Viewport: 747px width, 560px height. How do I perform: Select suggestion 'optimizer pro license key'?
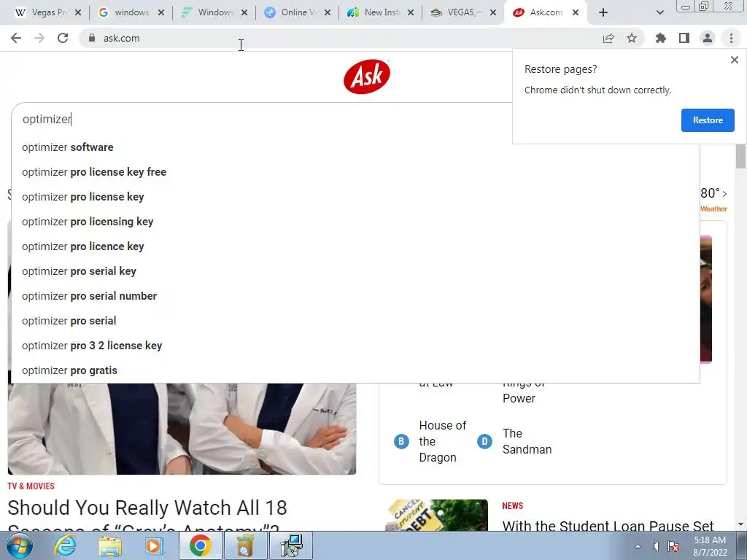pyautogui.click(x=355, y=197)
